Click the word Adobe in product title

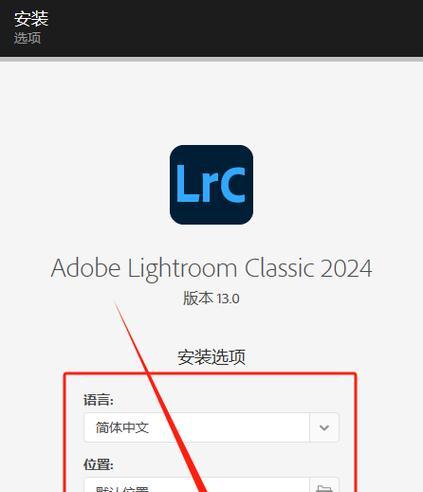tap(86, 268)
